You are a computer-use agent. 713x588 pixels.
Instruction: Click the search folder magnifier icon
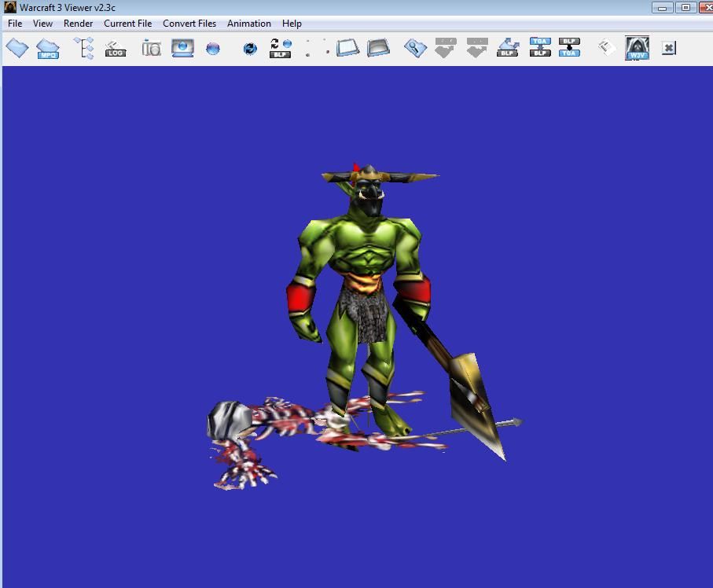click(x=415, y=48)
